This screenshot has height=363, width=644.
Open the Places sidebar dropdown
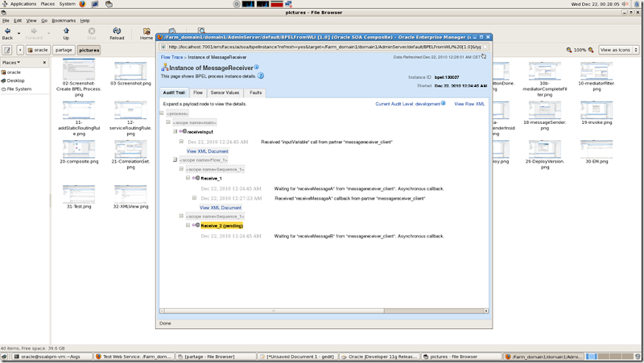tap(11, 63)
